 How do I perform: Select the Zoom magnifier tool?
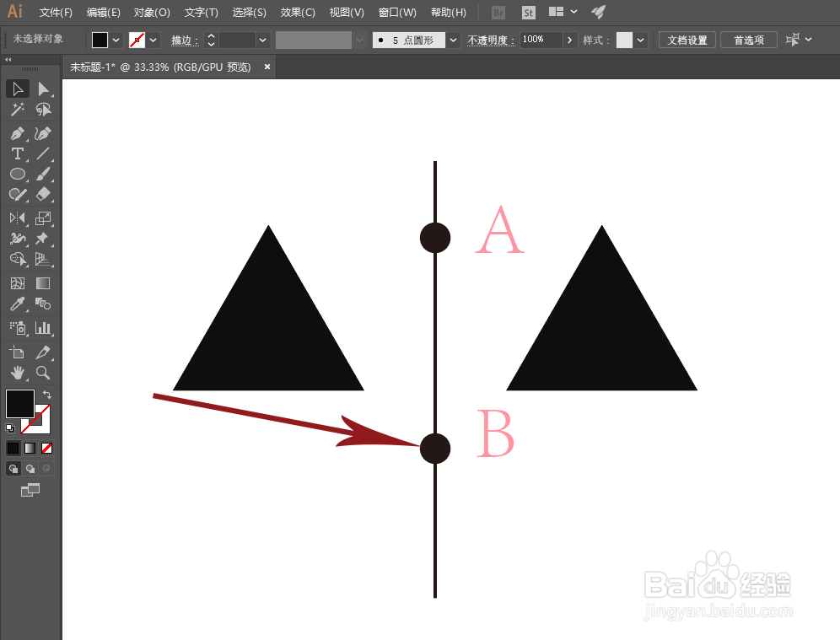click(x=43, y=372)
